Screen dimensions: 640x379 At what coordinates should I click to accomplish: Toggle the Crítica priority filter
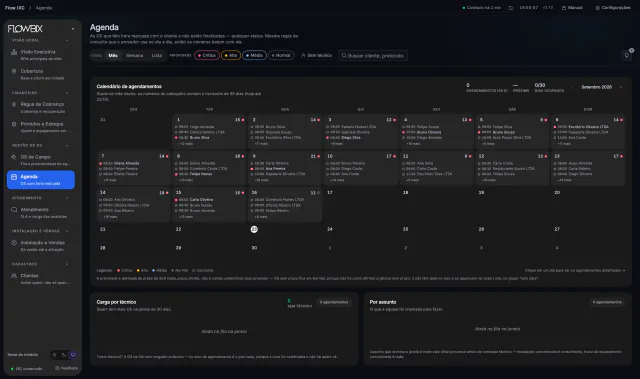coord(207,55)
